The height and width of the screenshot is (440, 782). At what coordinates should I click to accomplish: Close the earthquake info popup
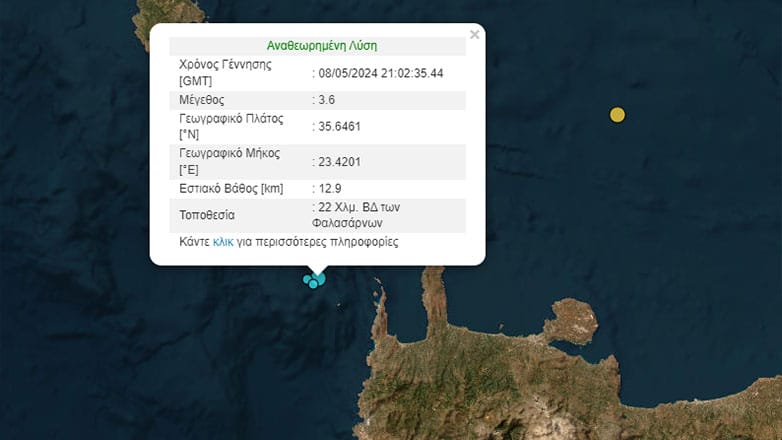tap(474, 35)
